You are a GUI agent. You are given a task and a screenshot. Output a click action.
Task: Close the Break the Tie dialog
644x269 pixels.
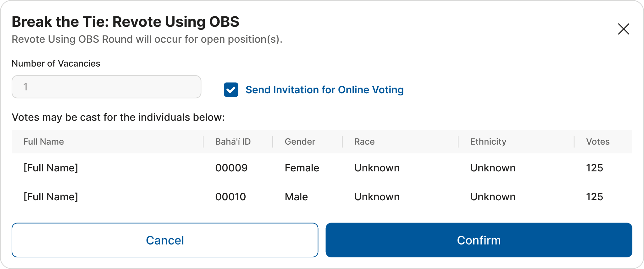click(x=623, y=29)
